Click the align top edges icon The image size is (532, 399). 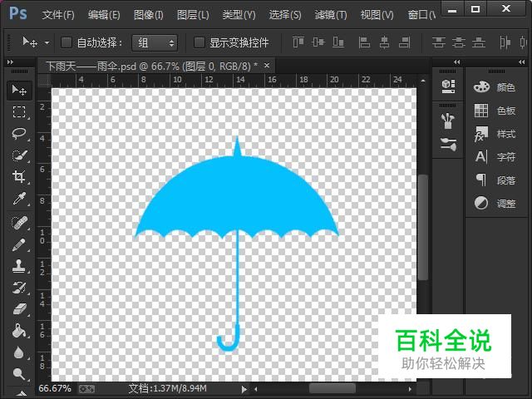coord(298,42)
